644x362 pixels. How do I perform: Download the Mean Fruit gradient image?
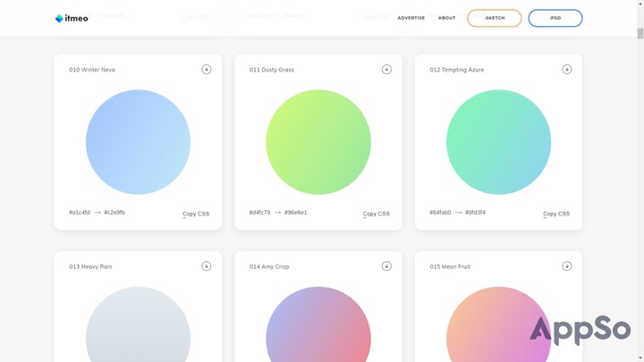[x=566, y=266]
